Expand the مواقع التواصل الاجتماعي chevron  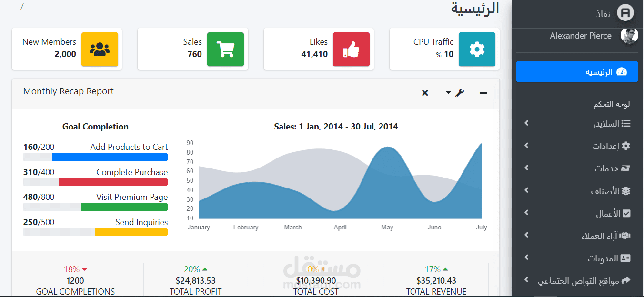pos(526,280)
